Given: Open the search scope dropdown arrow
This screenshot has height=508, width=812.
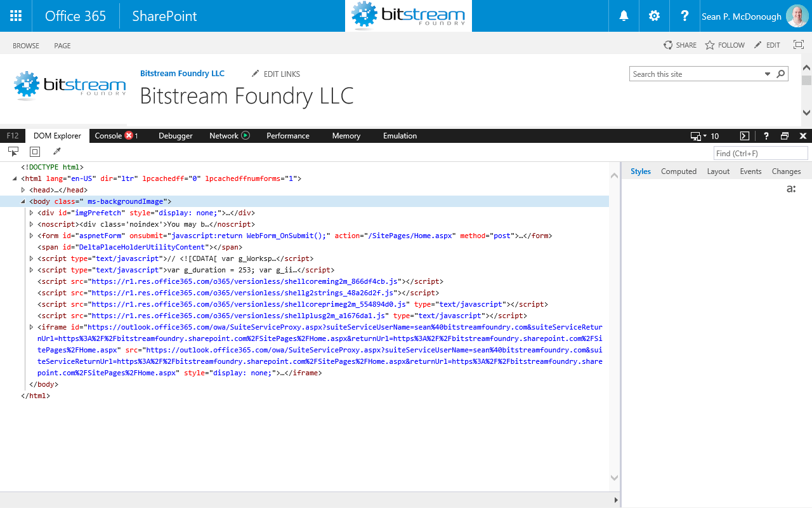Looking at the screenshot, I should tap(768, 74).
